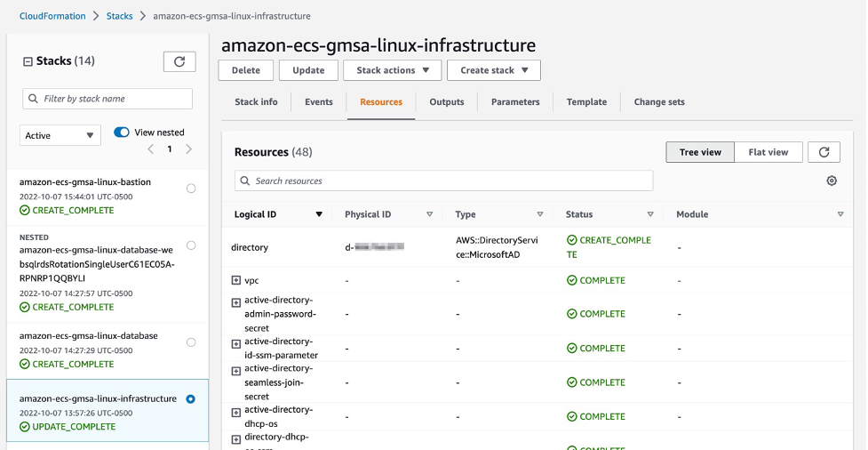Switch to Flat view

pos(768,152)
